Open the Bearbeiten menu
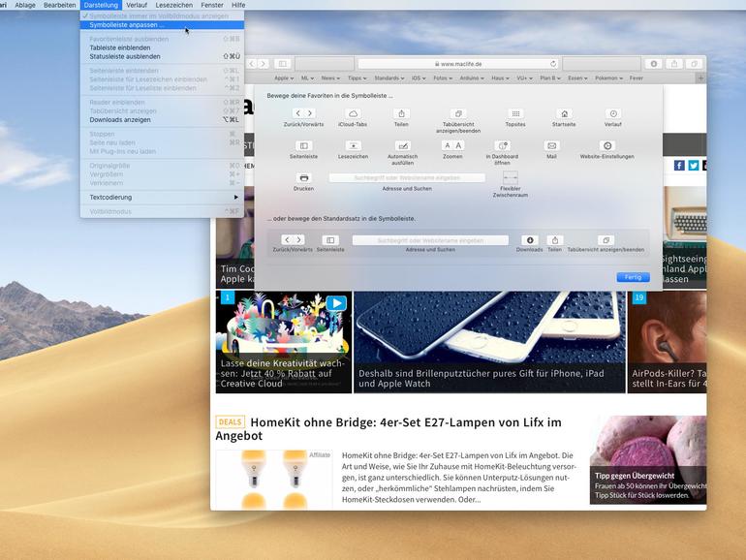The height and width of the screenshot is (560, 746). click(x=59, y=5)
